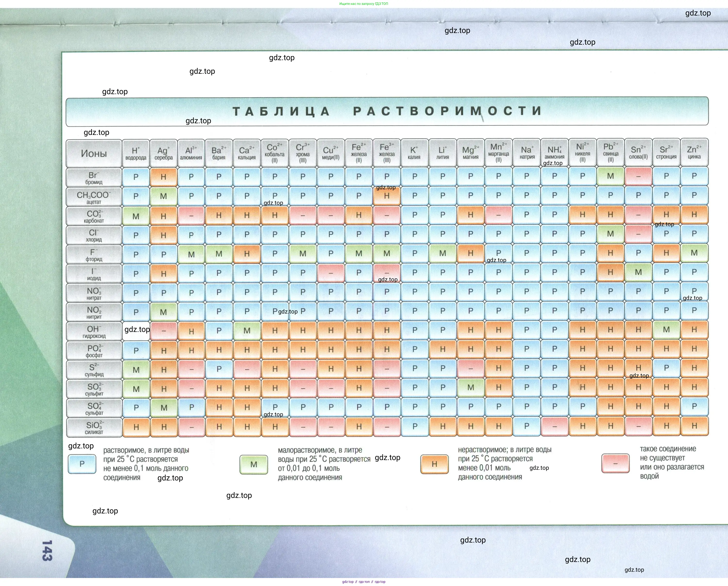Click the K+ калия column header
Screen dimensions: 728x586
coord(414,153)
